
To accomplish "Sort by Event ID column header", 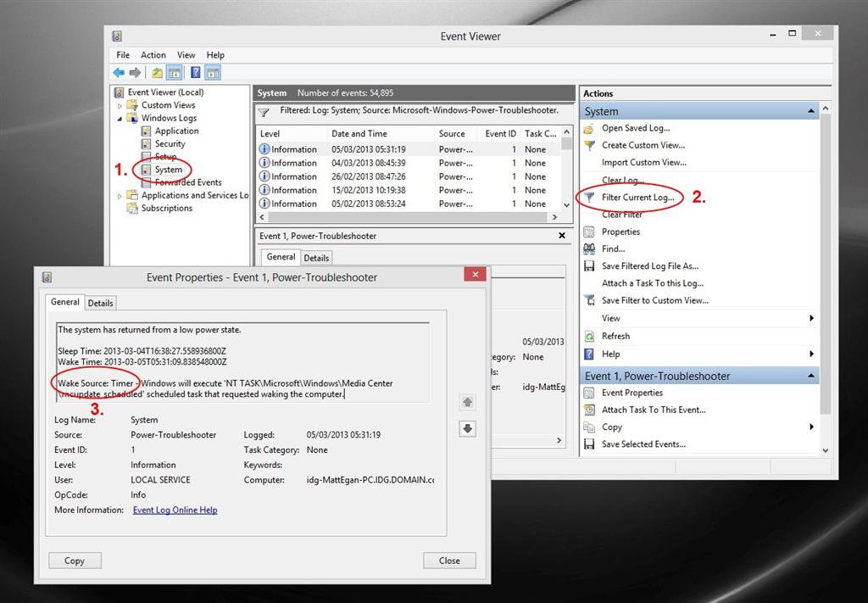I will point(500,133).
